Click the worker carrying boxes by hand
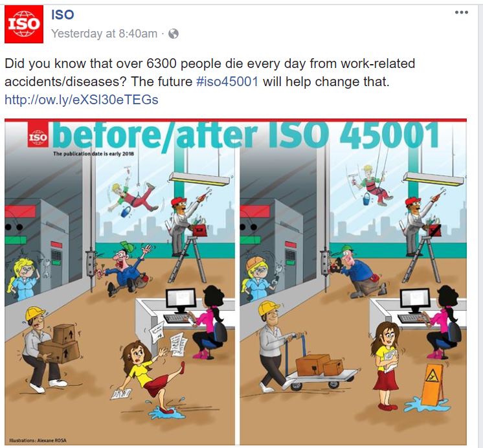Viewport: 483px width, 448px height. click(47, 350)
